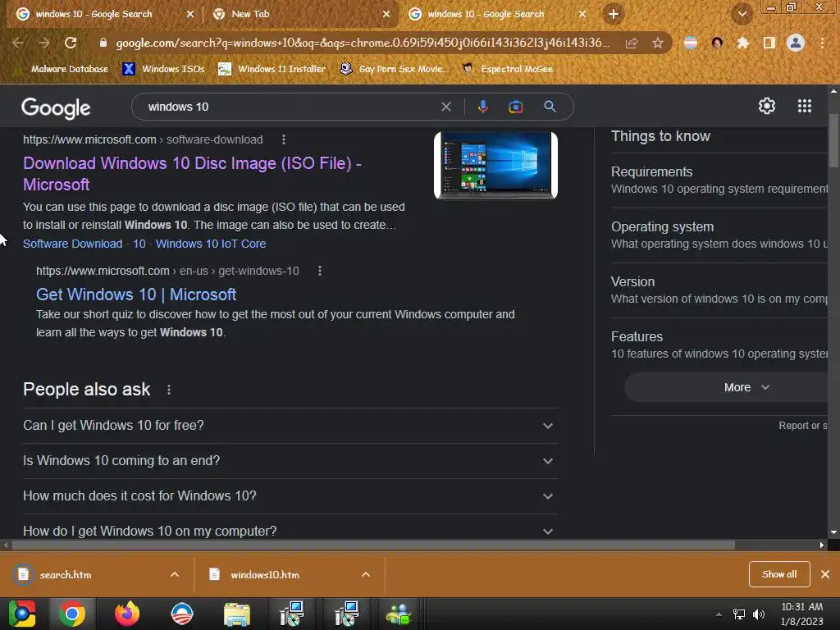Click the vertical scrollbar down arrow
The image size is (840, 630).
coord(833,532)
